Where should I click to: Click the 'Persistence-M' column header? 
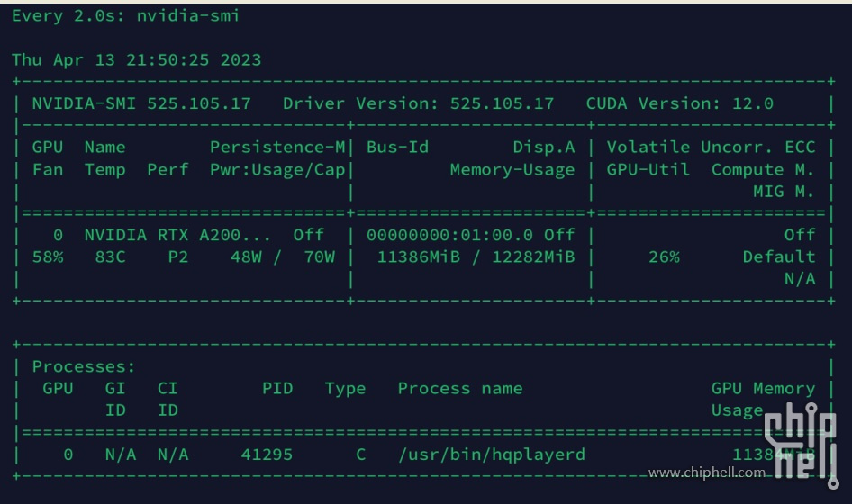pos(277,148)
